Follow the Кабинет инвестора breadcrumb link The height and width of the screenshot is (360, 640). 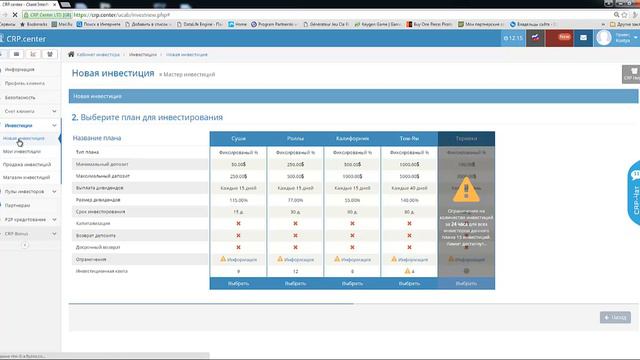(x=98, y=54)
